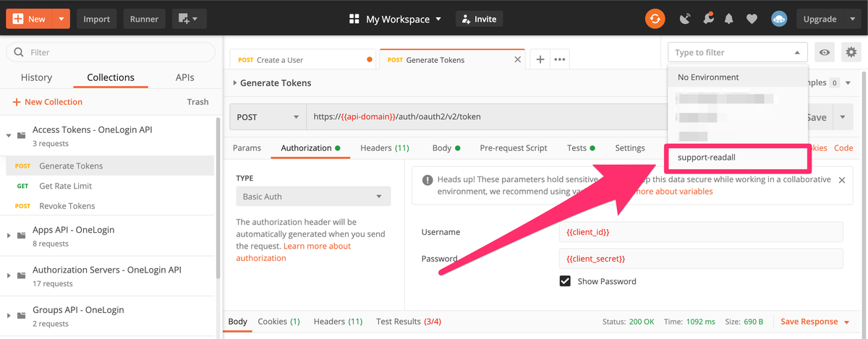Open the Trash link
The image size is (868, 339).
pos(197,102)
